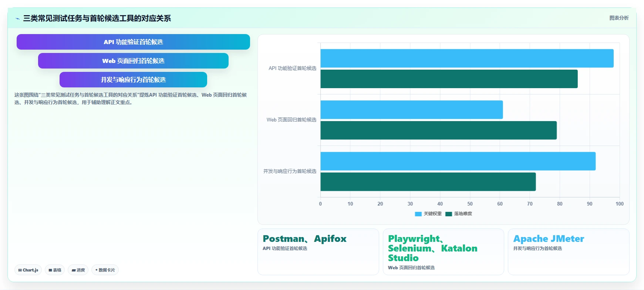Viewport: 644px width, 290px height.
Task: Click the 表格 tag chip
Action: click(55, 270)
